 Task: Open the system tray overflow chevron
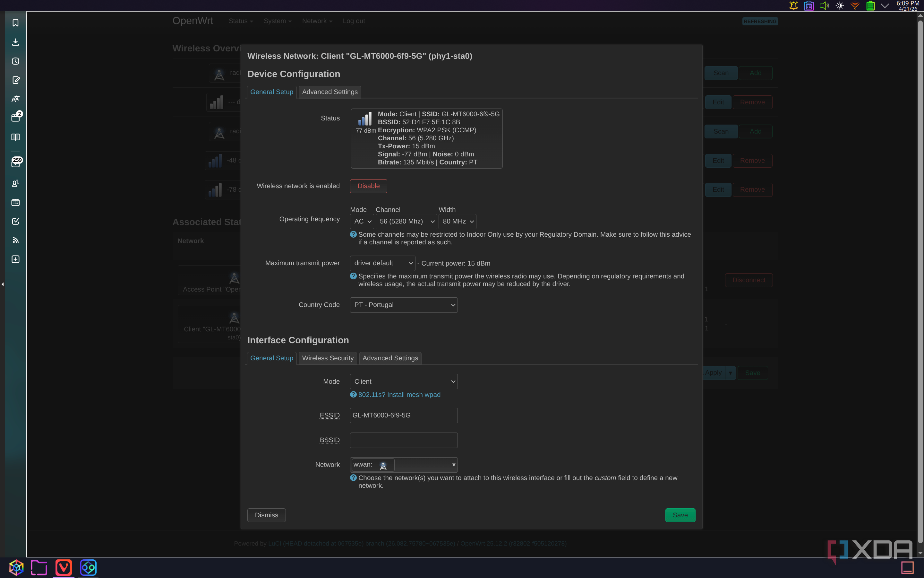tap(885, 6)
